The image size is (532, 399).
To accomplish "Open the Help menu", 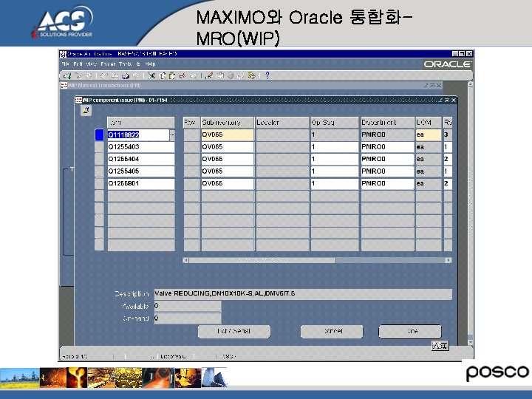I will click(x=150, y=64).
